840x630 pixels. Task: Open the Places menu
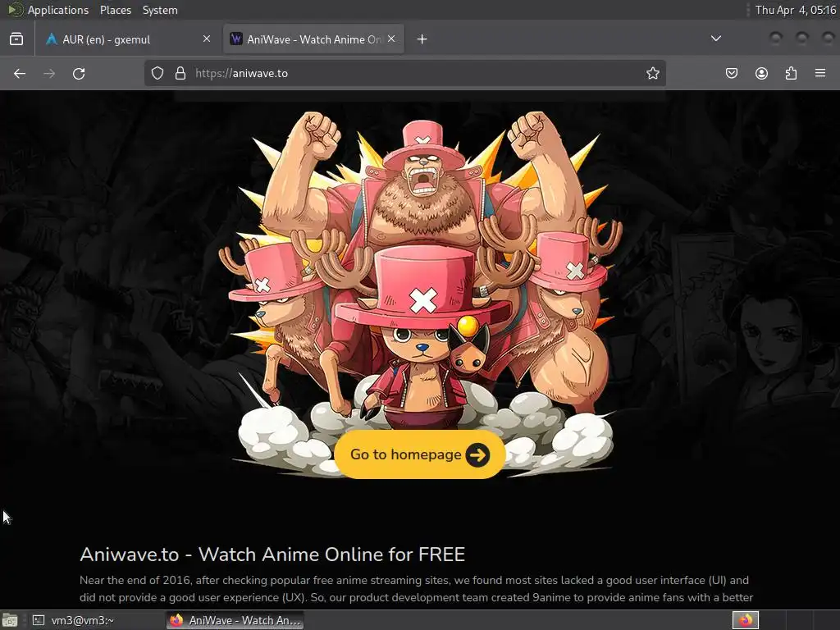click(x=116, y=10)
